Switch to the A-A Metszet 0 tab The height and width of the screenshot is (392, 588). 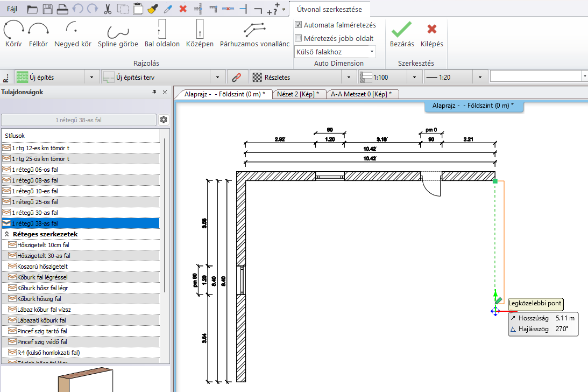(361, 94)
